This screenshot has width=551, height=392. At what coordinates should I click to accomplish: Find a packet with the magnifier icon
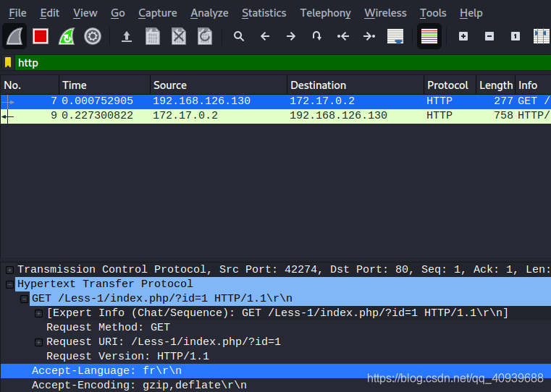(239, 36)
